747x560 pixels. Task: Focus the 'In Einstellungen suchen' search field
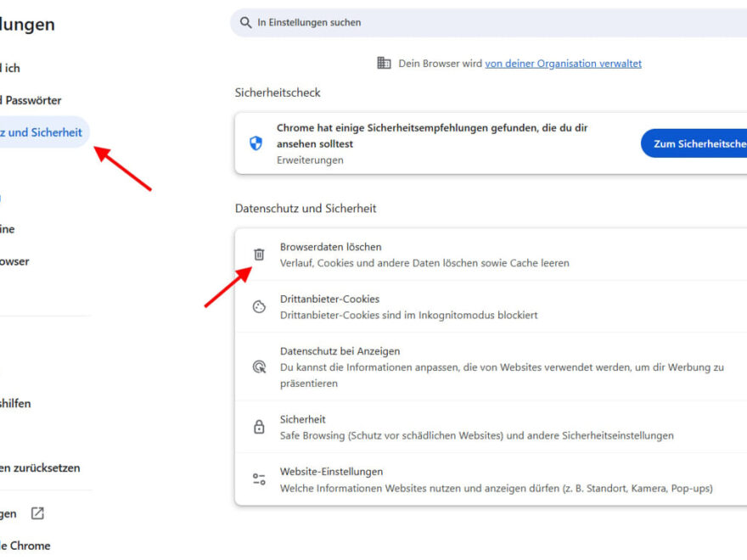pos(489,22)
